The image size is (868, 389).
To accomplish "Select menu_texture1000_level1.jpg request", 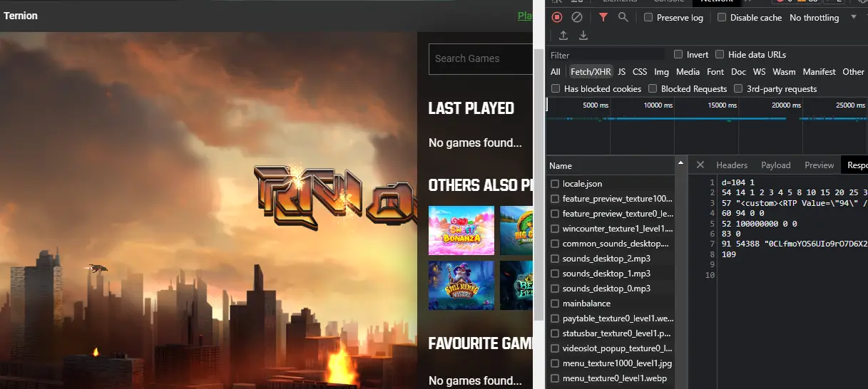I will coord(611,363).
